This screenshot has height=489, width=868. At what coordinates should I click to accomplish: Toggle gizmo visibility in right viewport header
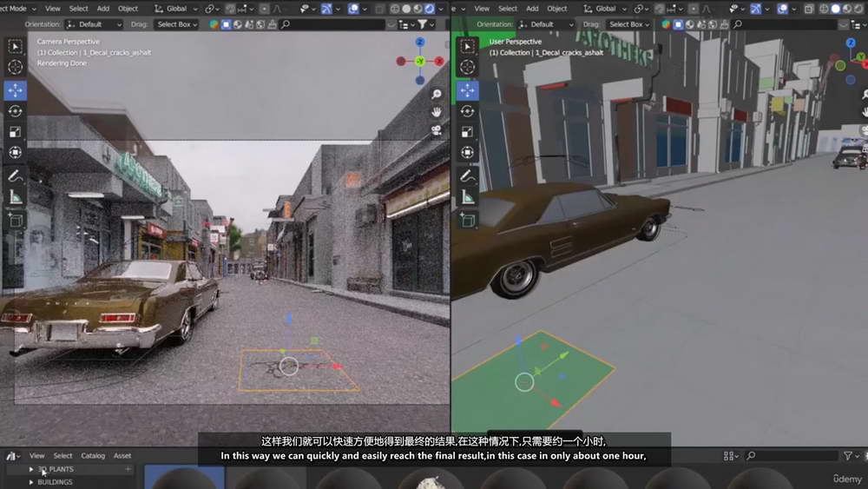[756, 9]
